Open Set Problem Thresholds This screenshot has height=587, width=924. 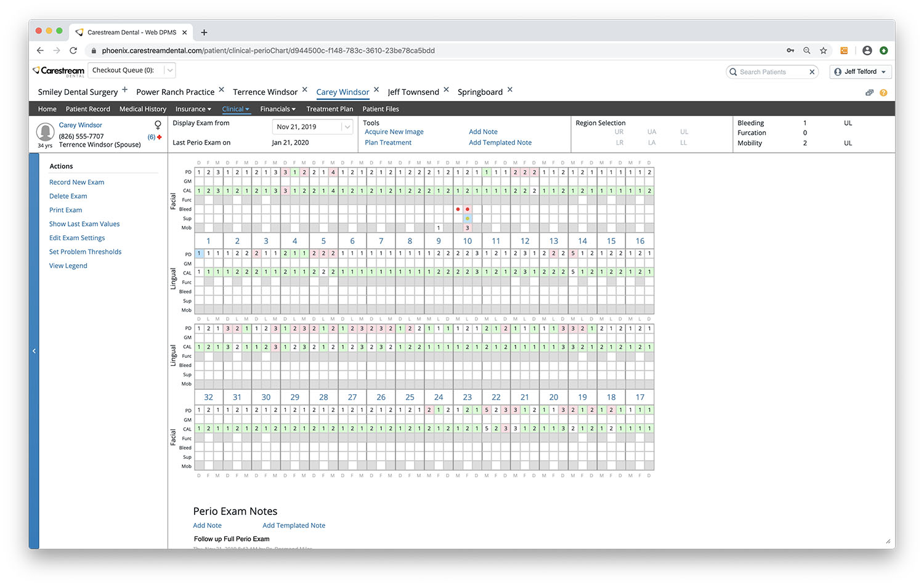click(85, 252)
